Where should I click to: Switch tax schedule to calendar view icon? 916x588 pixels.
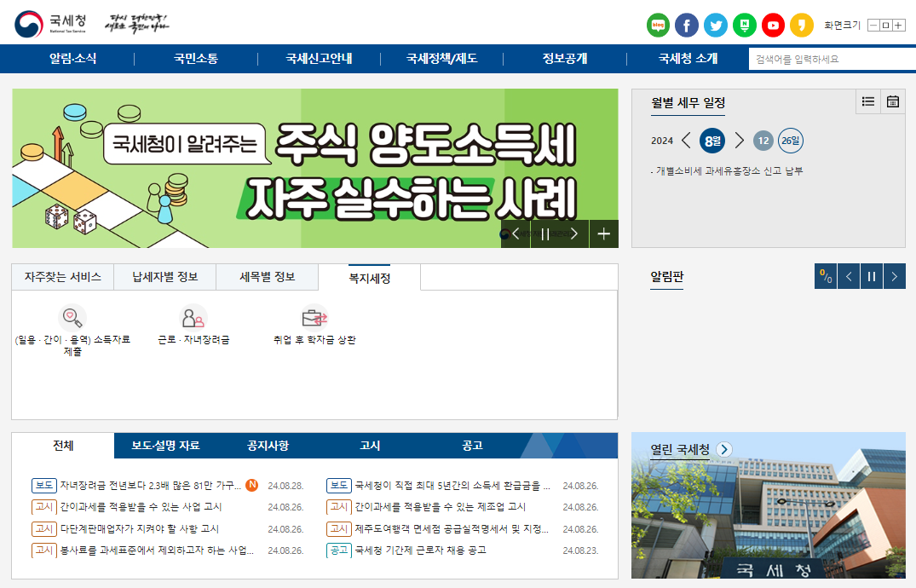(893, 101)
